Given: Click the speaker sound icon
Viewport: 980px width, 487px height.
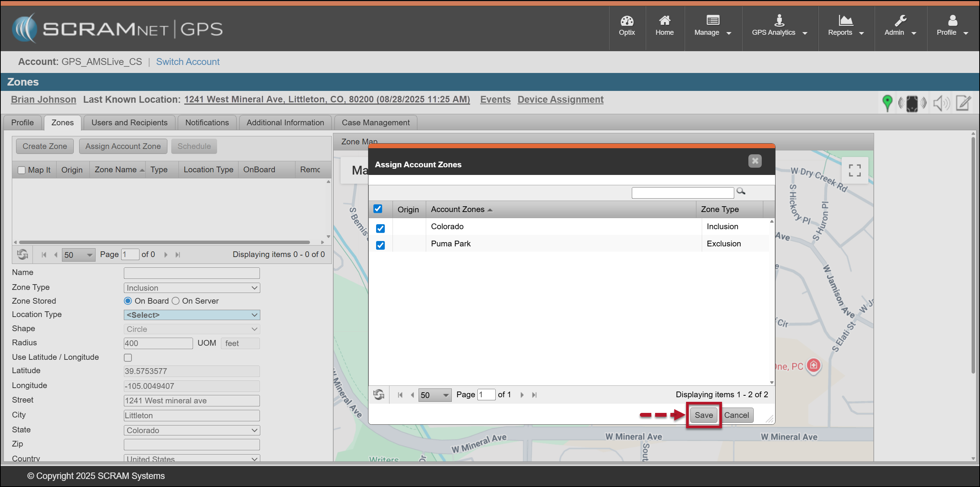Looking at the screenshot, I should pyautogui.click(x=941, y=103).
